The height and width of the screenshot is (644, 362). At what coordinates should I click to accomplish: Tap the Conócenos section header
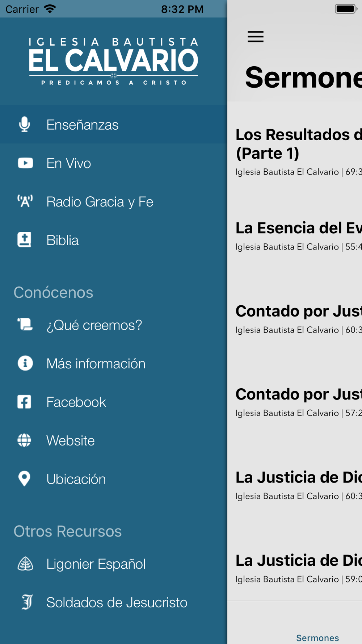pos(53,292)
